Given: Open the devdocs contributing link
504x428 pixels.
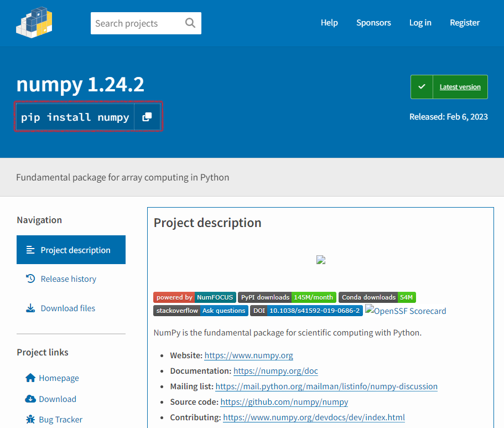Looking at the screenshot, I should pyautogui.click(x=314, y=417).
